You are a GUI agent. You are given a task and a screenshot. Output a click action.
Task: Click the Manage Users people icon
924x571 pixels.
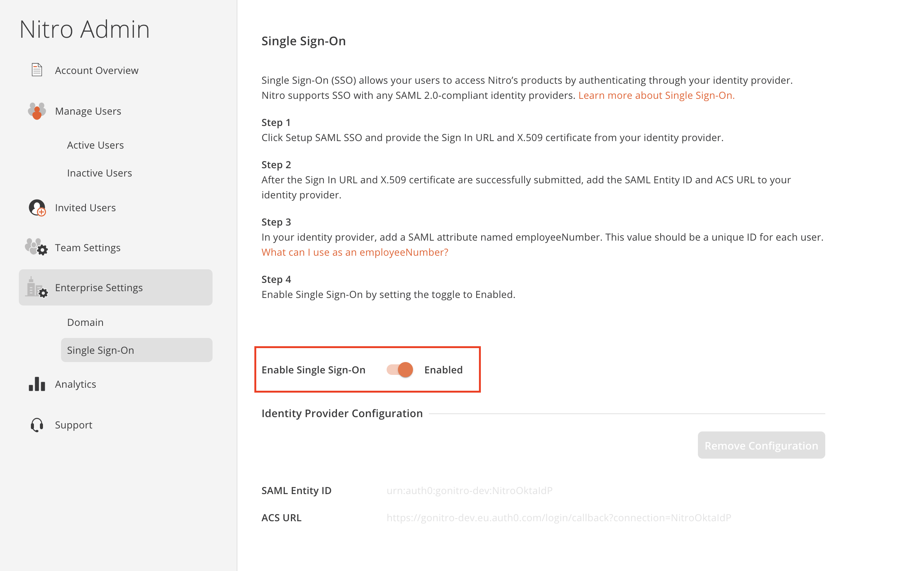click(37, 111)
